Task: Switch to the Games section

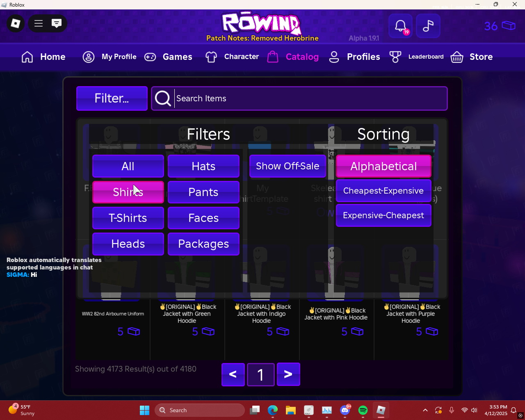Action: tap(168, 57)
